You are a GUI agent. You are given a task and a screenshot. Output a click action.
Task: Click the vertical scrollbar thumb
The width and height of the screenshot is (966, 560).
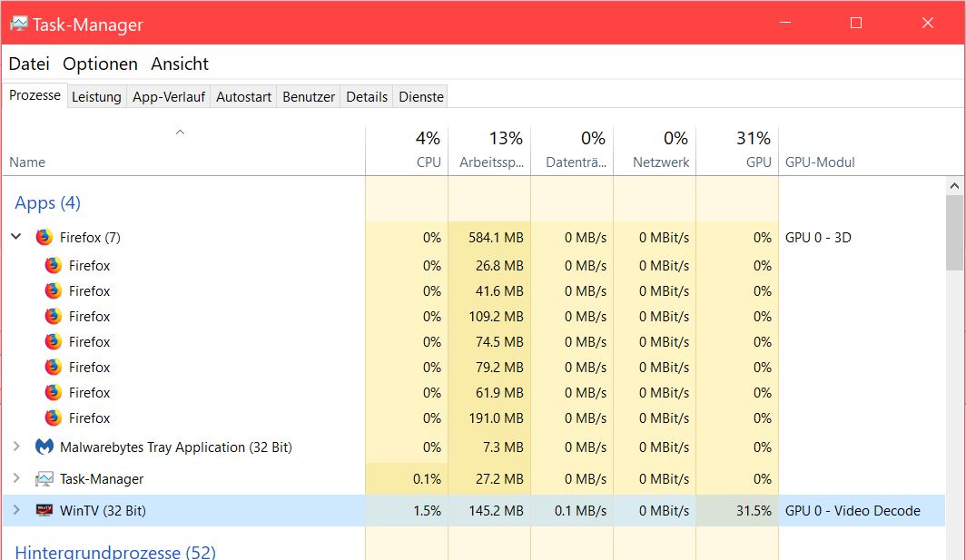(x=954, y=231)
